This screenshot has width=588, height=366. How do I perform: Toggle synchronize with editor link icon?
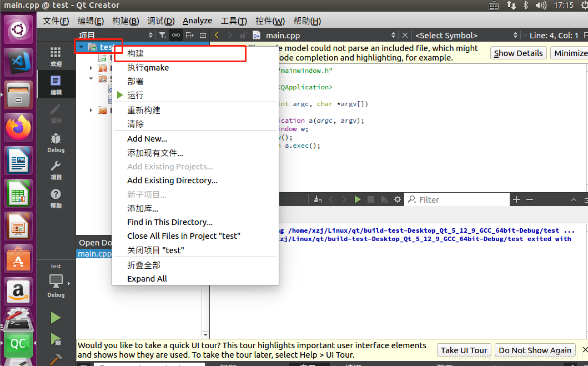coord(176,35)
